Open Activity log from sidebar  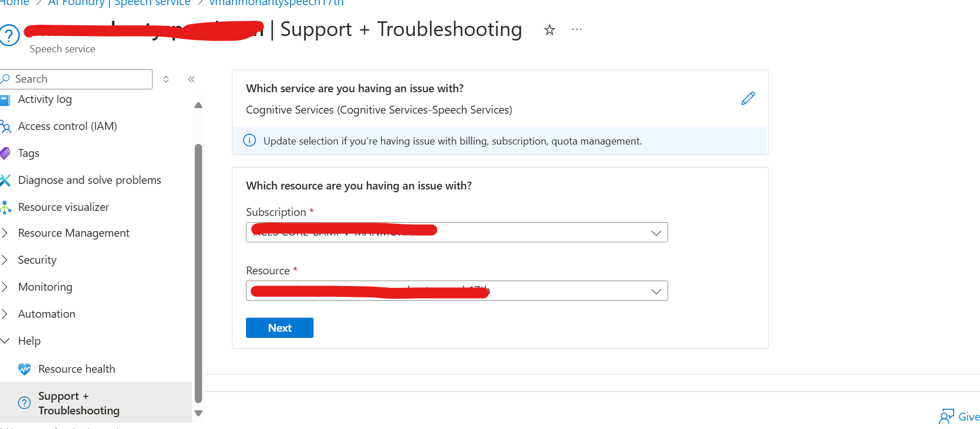[45, 100]
